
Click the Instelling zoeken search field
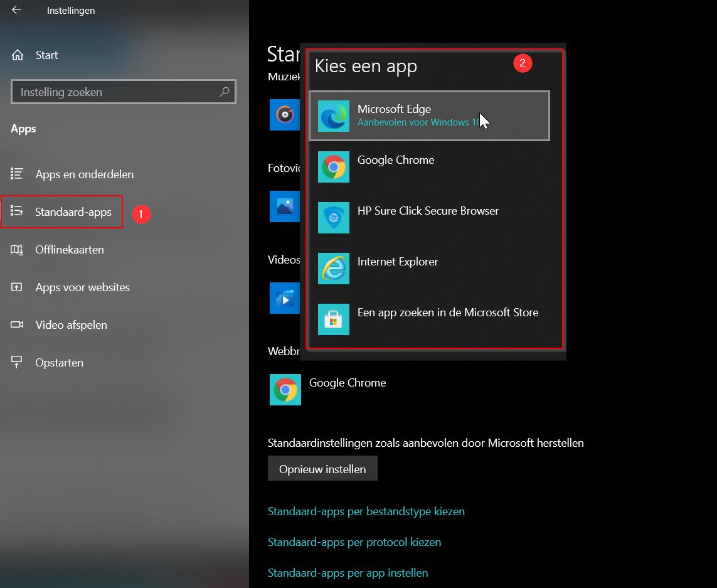point(123,92)
